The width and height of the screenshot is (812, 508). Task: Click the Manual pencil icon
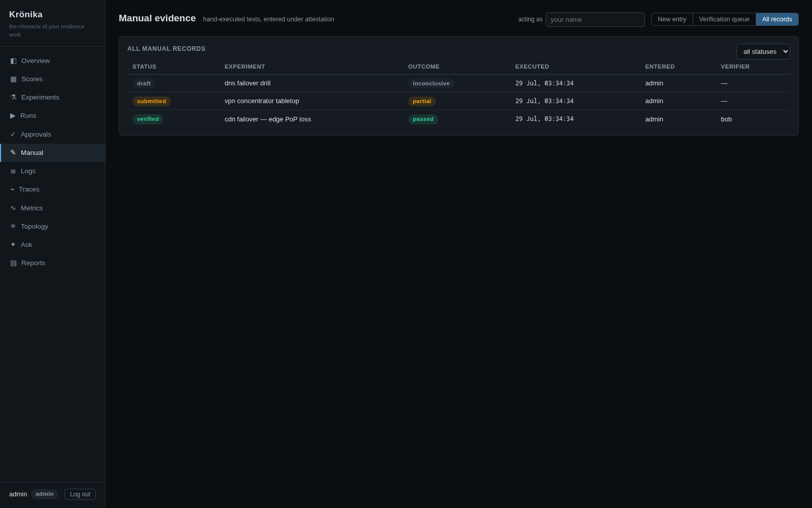coord(13,153)
